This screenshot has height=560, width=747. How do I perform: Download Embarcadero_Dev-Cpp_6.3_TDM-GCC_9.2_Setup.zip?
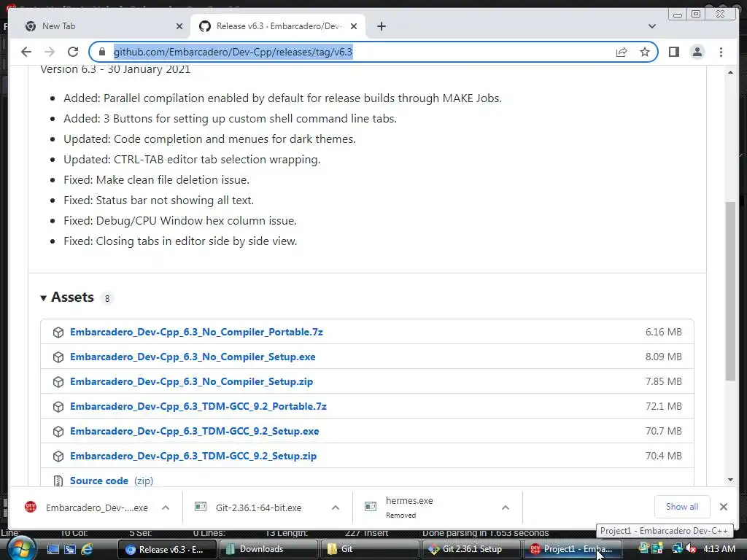(x=193, y=456)
